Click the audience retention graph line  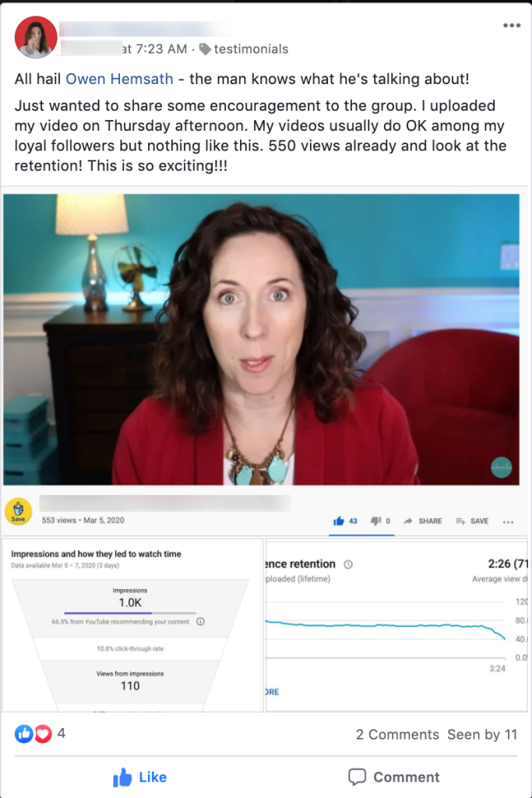point(385,626)
